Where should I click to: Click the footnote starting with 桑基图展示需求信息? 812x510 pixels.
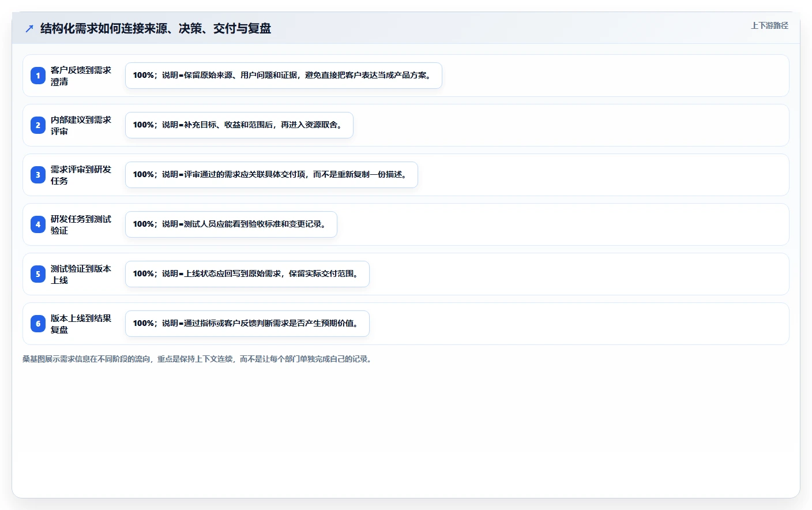pyautogui.click(x=198, y=359)
